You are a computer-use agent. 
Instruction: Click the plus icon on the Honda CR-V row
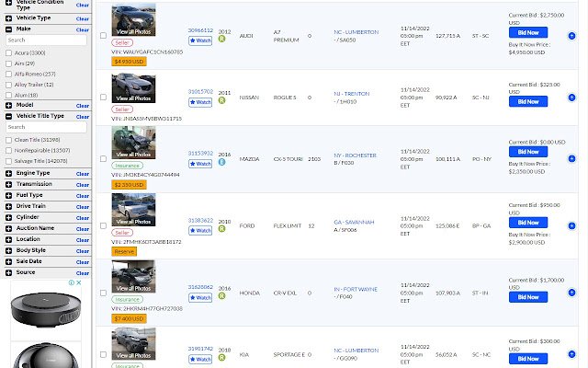[571, 293]
